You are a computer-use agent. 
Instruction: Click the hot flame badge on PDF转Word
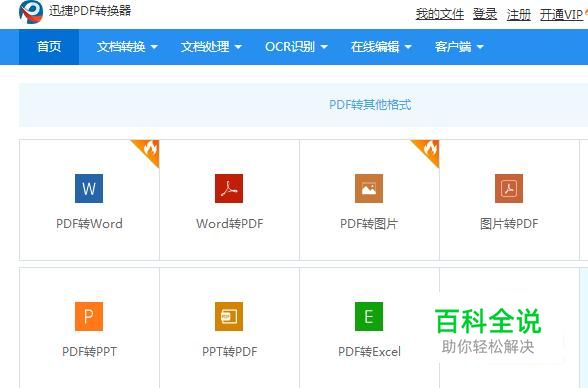[x=148, y=151]
